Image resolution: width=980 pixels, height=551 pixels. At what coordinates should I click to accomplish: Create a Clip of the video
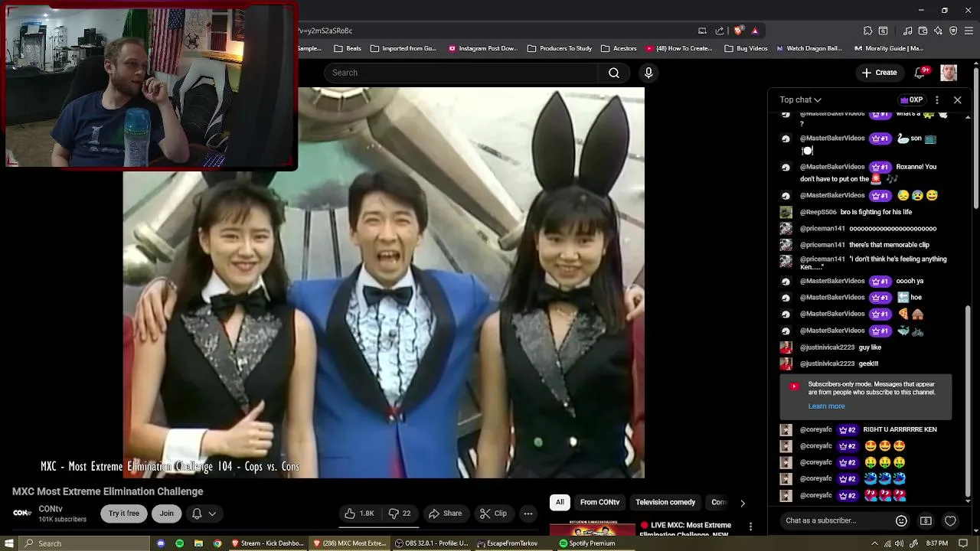492,514
